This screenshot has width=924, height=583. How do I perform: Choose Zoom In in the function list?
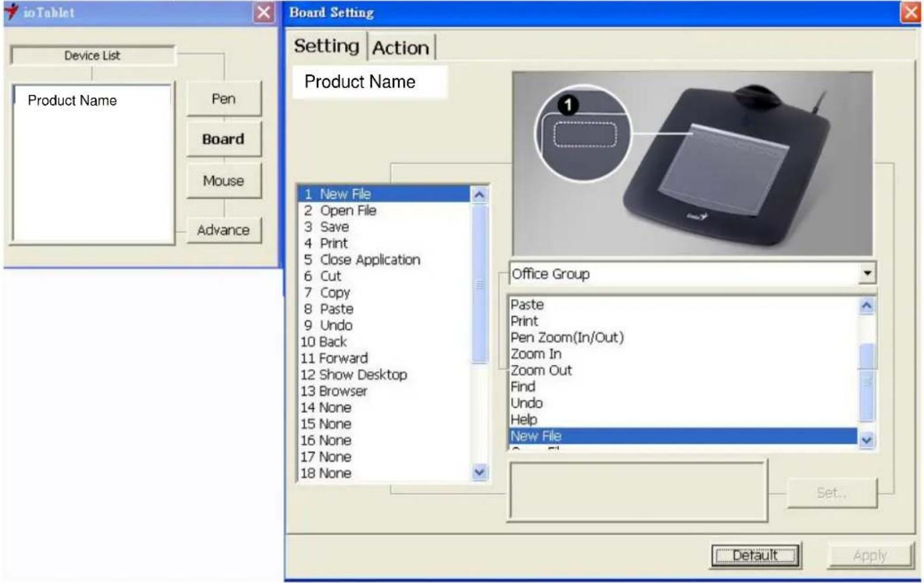pos(683,354)
